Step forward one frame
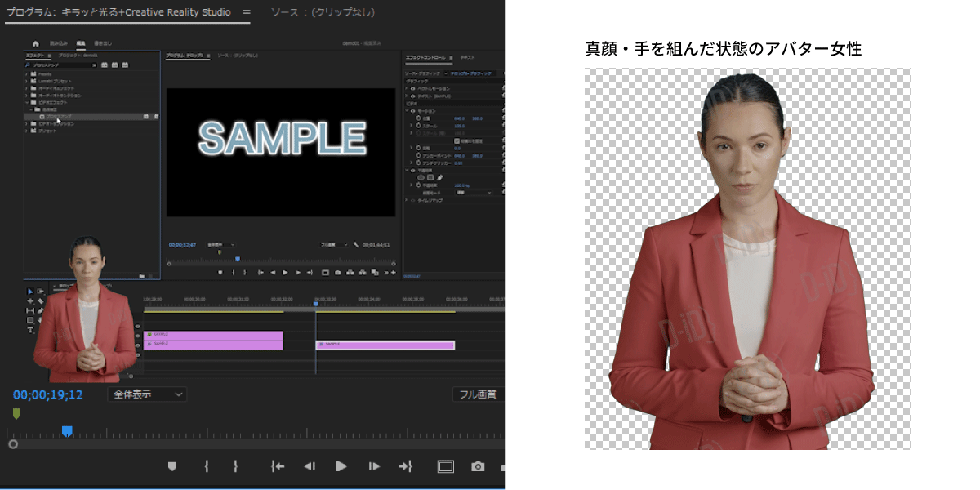980x490 pixels. click(374, 466)
